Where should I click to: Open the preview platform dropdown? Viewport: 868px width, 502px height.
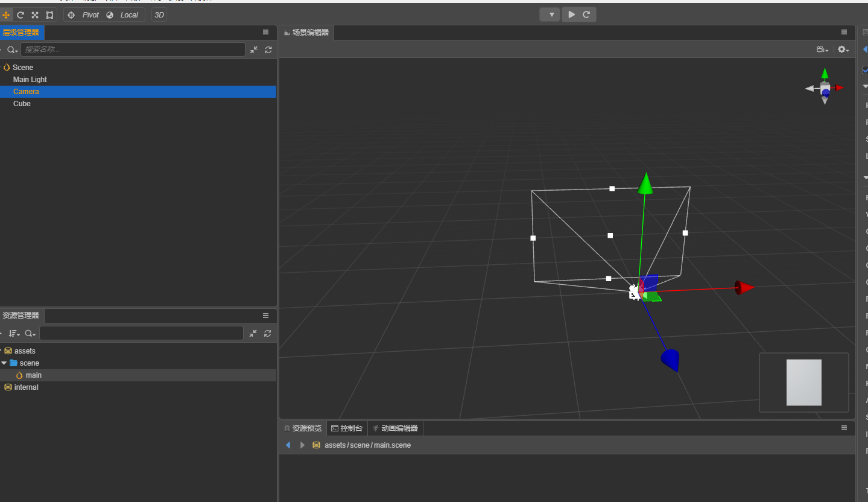point(550,14)
